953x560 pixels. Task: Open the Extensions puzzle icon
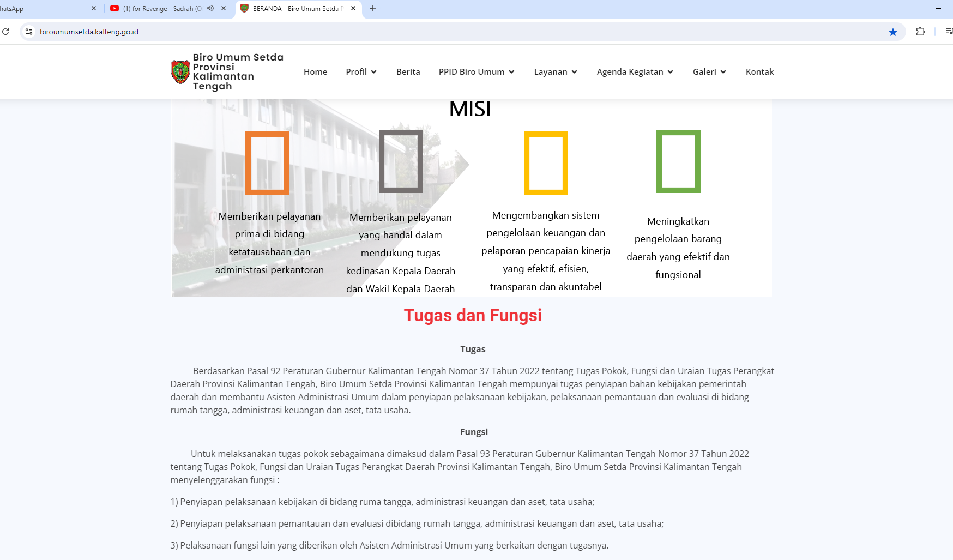(921, 32)
